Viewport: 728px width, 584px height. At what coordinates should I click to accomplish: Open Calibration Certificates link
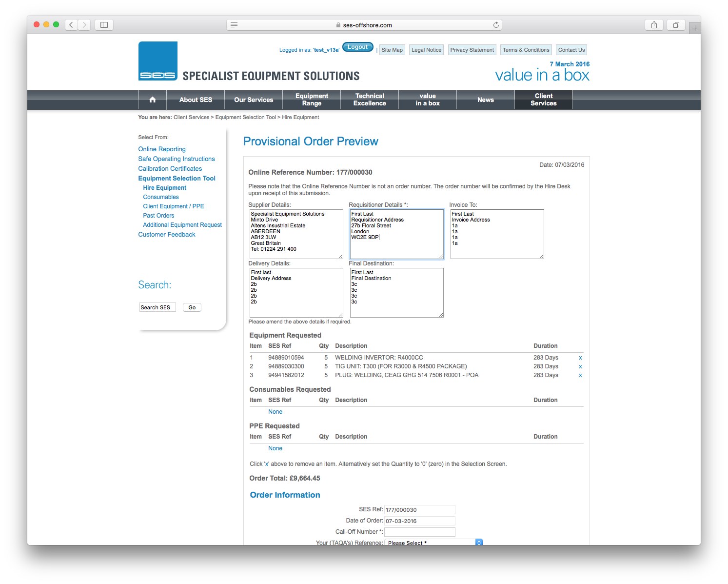pos(170,168)
